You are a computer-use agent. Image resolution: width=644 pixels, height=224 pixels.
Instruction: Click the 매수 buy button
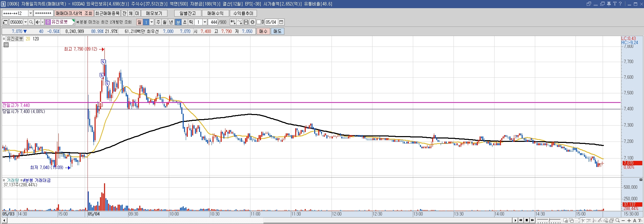point(263,31)
